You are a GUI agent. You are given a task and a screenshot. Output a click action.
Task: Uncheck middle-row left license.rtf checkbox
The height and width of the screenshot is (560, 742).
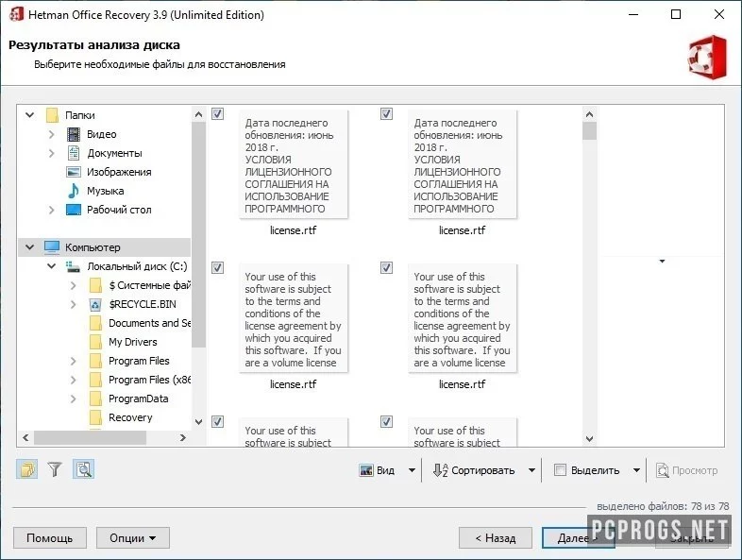coord(218,268)
